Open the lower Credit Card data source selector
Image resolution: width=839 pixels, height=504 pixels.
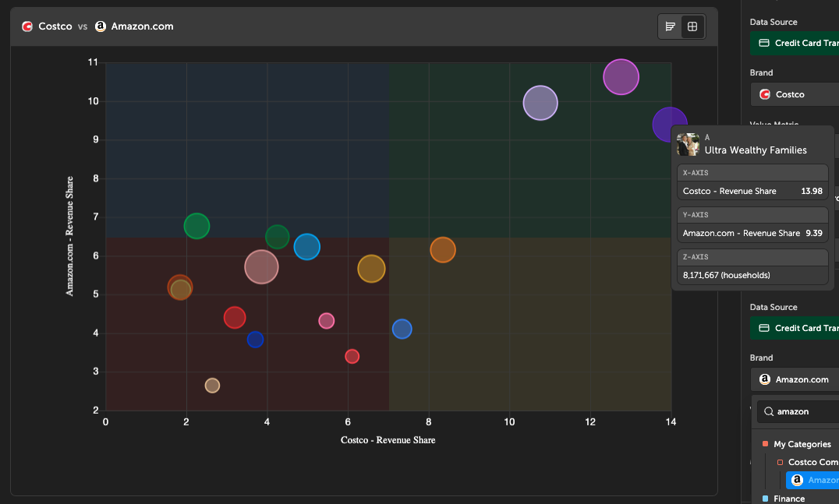tap(795, 328)
